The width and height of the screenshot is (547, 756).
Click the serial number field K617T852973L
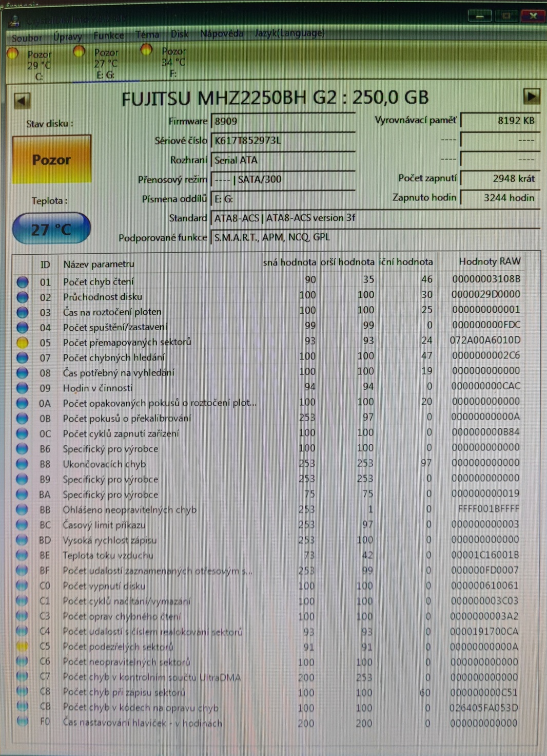pos(283,140)
